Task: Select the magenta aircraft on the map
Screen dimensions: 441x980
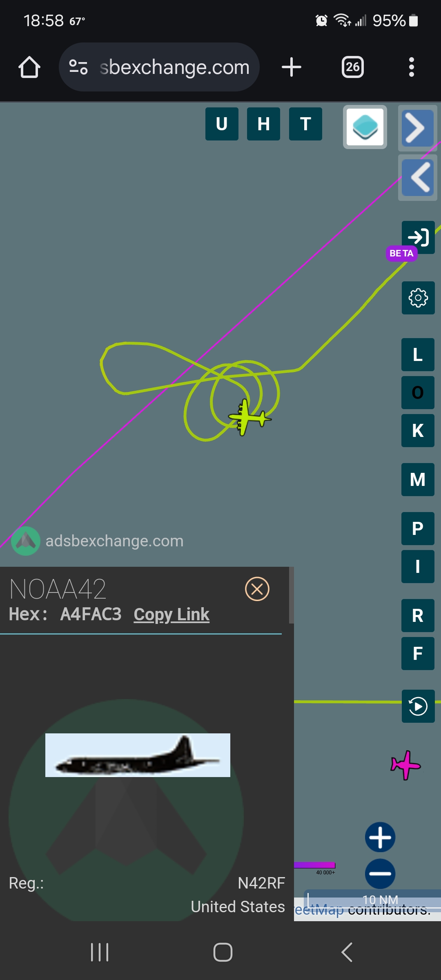Action: pos(405,765)
